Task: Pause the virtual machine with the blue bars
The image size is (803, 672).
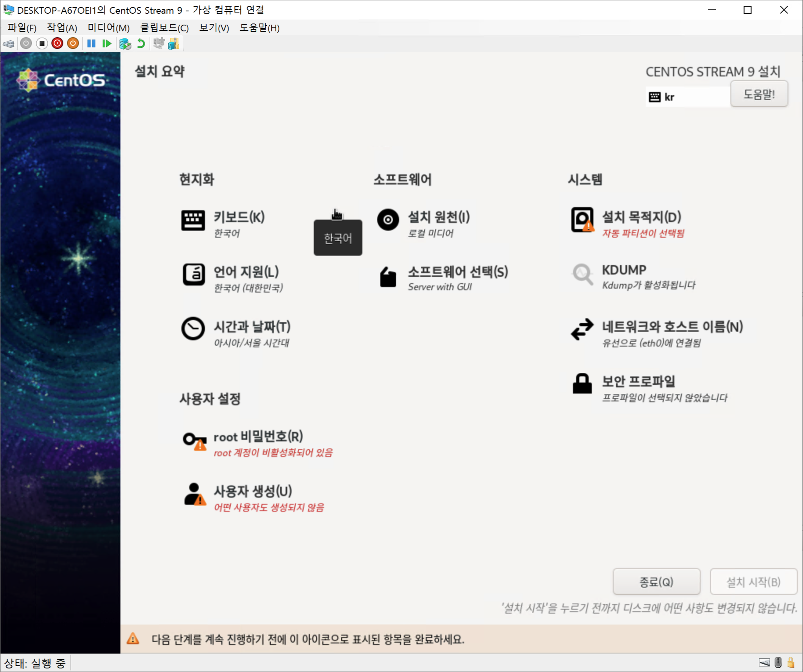Action: point(91,43)
